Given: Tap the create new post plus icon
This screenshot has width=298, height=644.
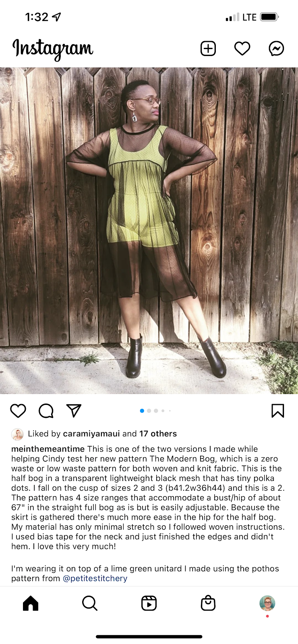Looking at the screenshot, I should pos(208,49).
